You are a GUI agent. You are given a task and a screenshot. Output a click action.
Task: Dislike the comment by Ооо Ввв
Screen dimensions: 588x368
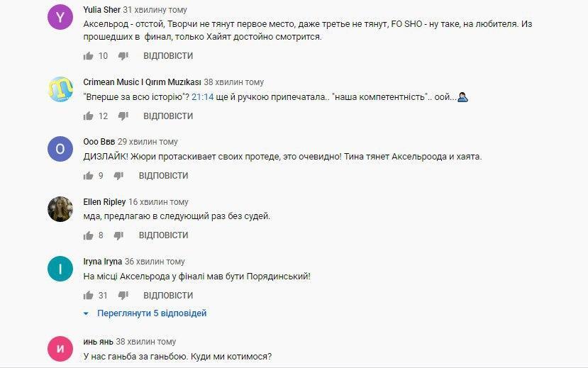(118, 176)
